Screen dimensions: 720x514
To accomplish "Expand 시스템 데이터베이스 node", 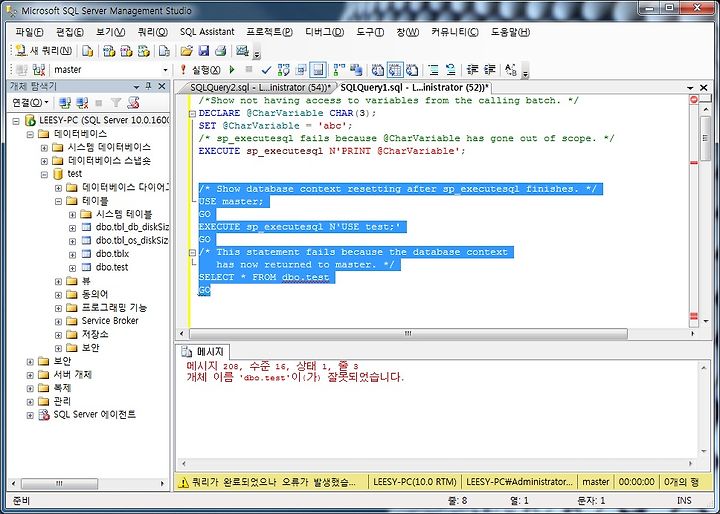I will pos(44,148).
